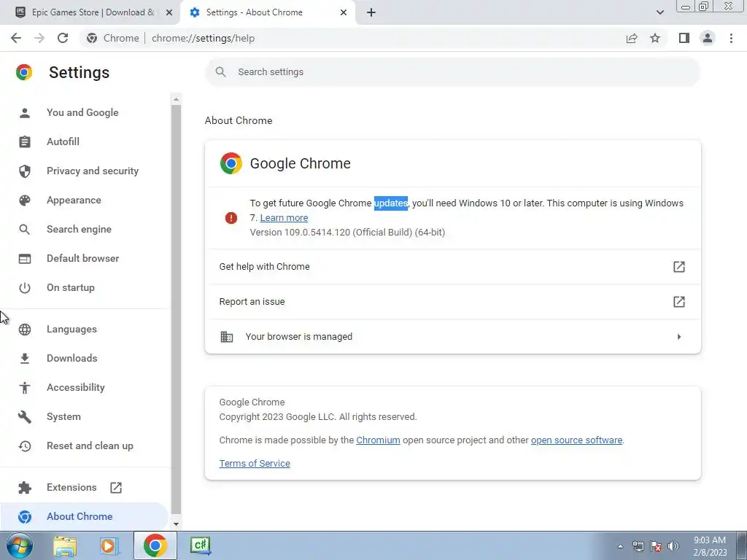747x560 pixels.
Task: Click the share page icon
Action: pos(632,38)
